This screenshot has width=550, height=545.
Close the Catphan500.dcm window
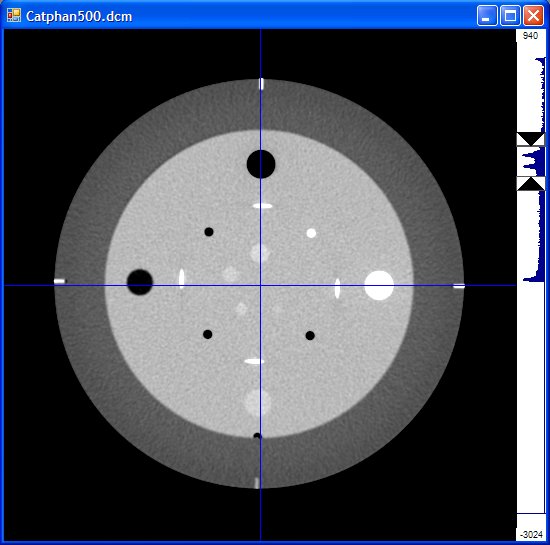point(533,16)
